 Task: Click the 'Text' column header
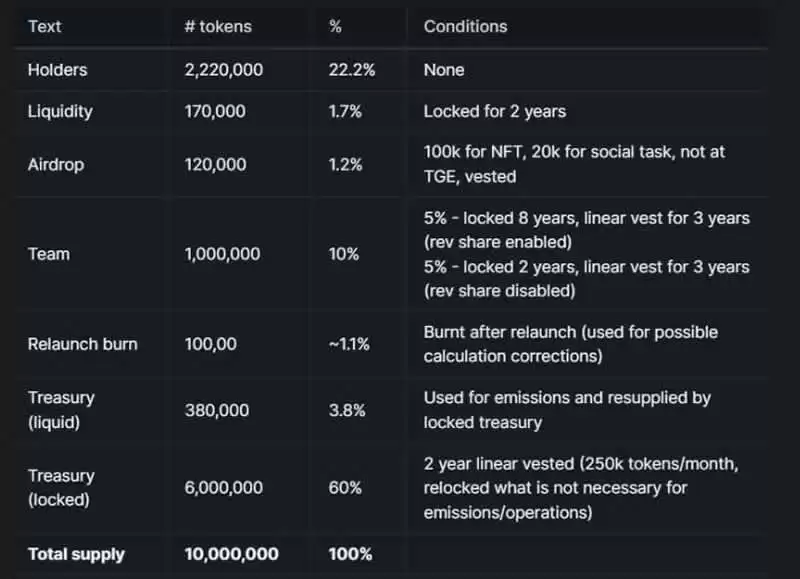(x=45, y=26)
